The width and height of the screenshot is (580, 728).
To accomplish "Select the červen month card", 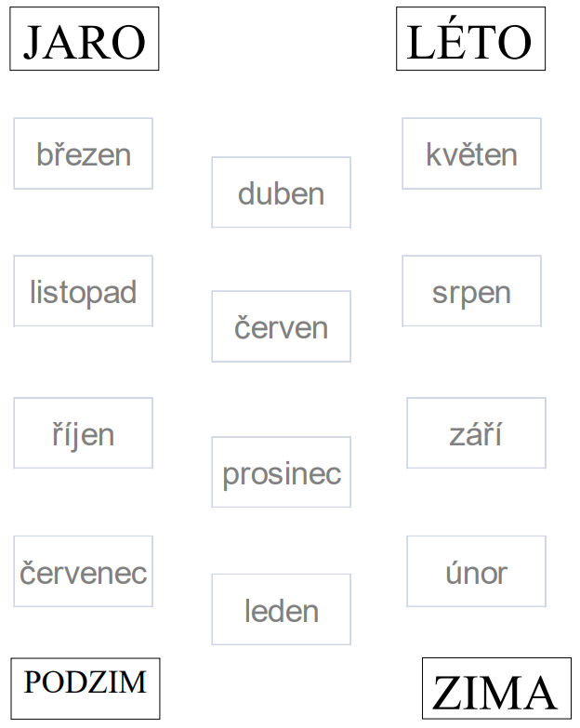I will pyautogui.click(x=282, y=326).
